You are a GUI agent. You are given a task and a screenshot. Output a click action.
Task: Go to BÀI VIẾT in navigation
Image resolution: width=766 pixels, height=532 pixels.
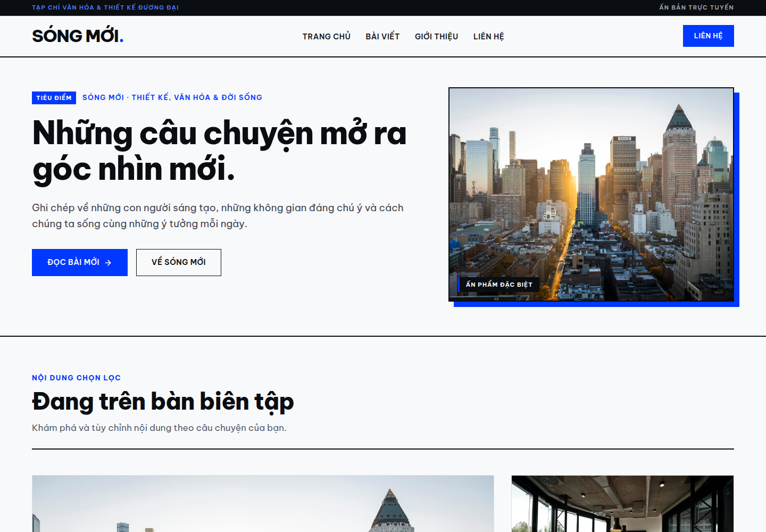(382, 36)
